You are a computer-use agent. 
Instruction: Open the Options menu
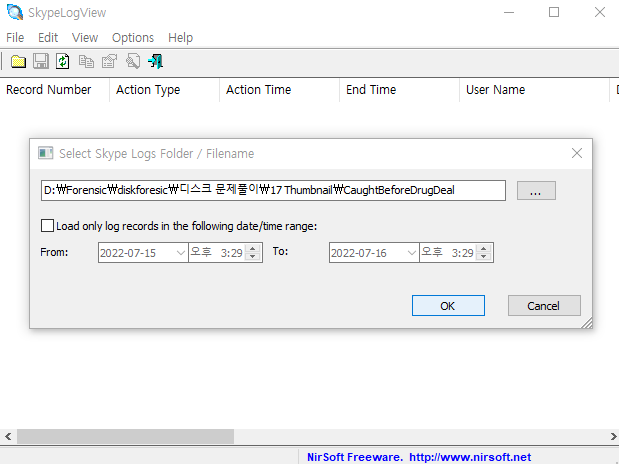coord(133,38)
